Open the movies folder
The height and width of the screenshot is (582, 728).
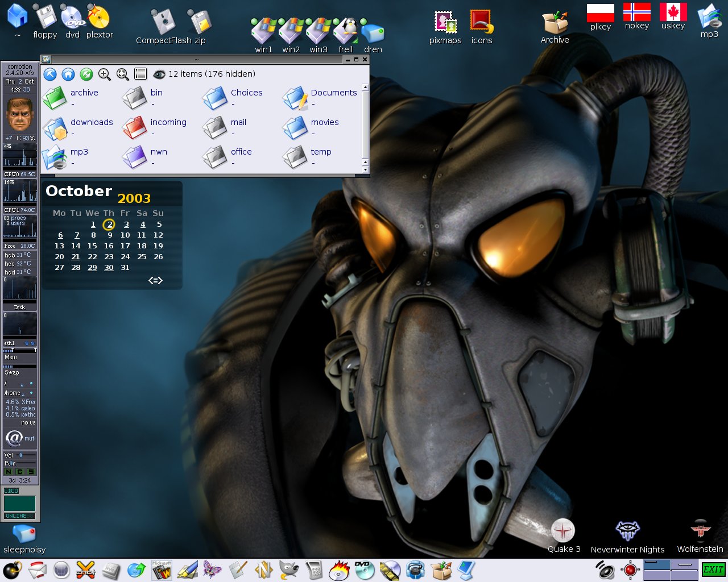(x=295, y=128)
